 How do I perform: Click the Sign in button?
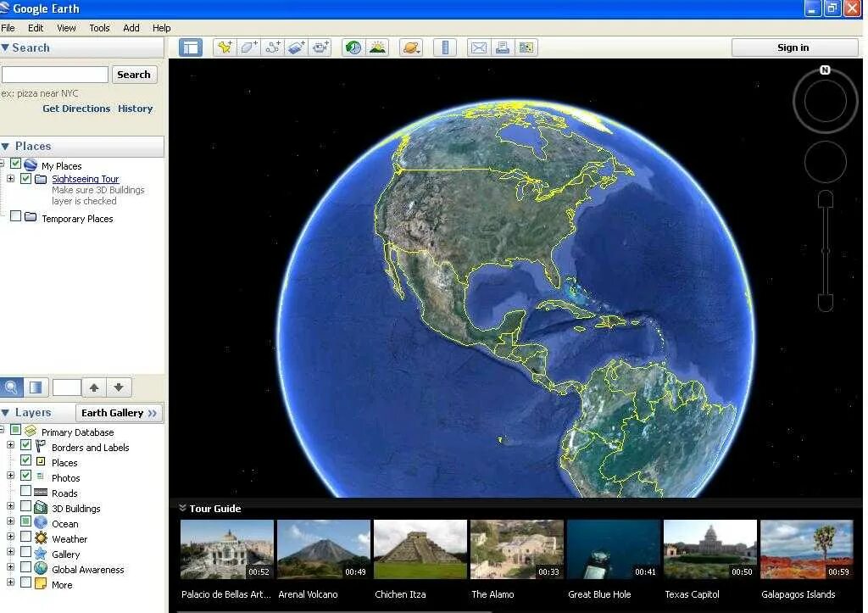coord(793,47)
